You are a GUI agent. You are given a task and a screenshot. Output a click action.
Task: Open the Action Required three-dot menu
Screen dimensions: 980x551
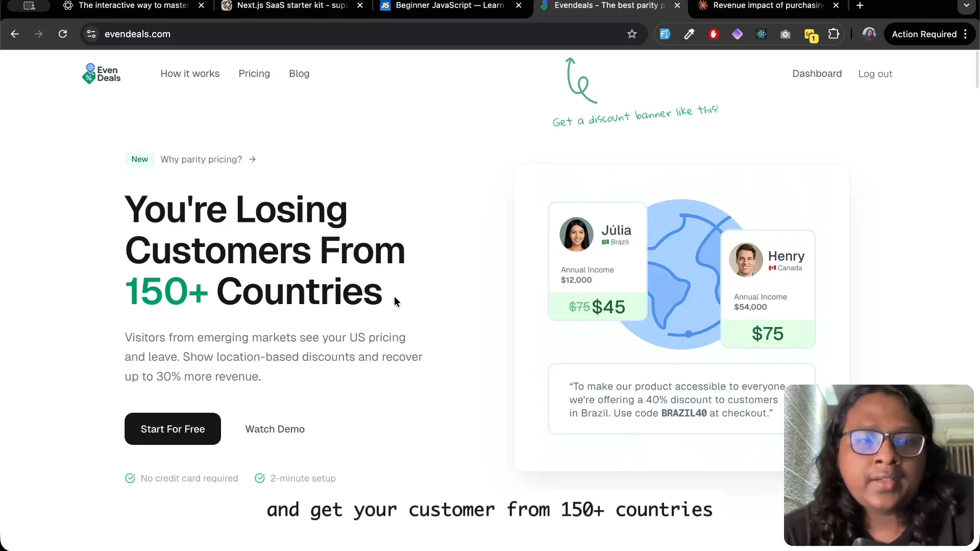965,34
